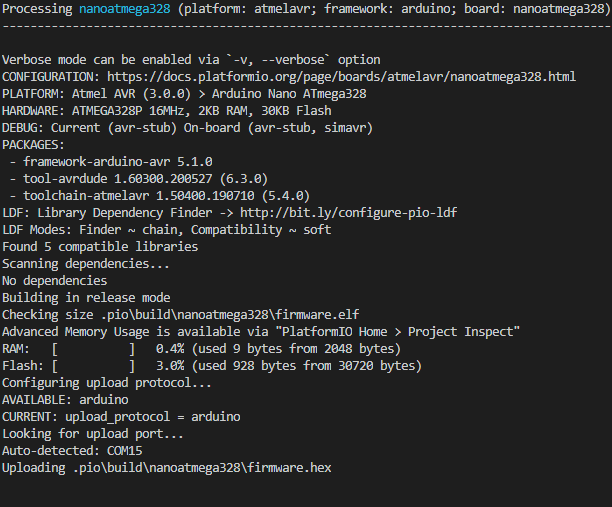This screenshot has width=612, height=507.
Task: Click the RAM usage progress bar
Action: click(93, 349)
